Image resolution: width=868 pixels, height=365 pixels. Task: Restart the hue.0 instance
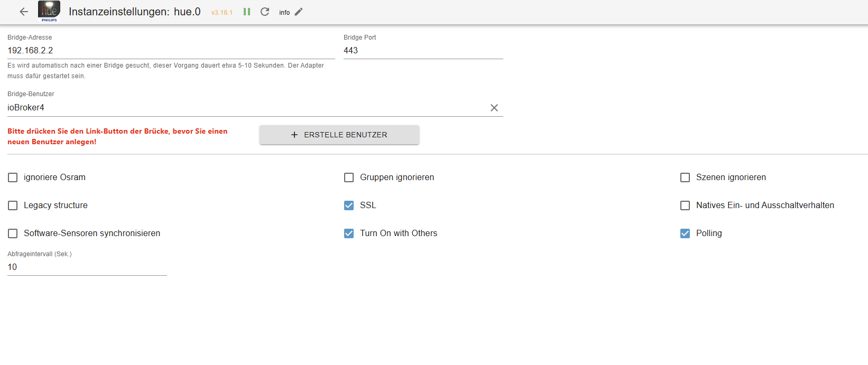(x=265, y=12)
